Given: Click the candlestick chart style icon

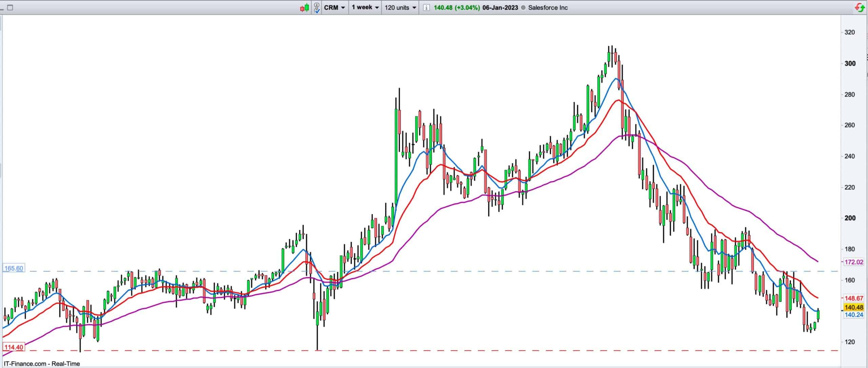Looking at the screenshot, I should coord(305,7).
